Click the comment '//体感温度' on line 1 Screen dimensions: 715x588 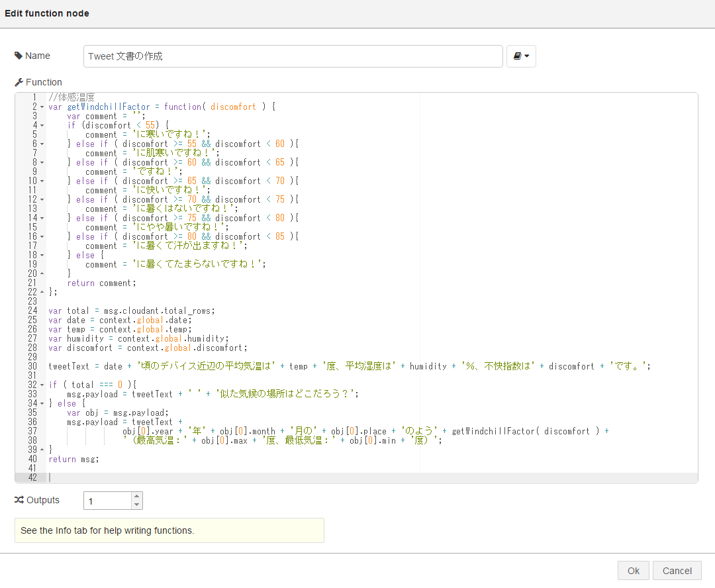tap(71, 97)
